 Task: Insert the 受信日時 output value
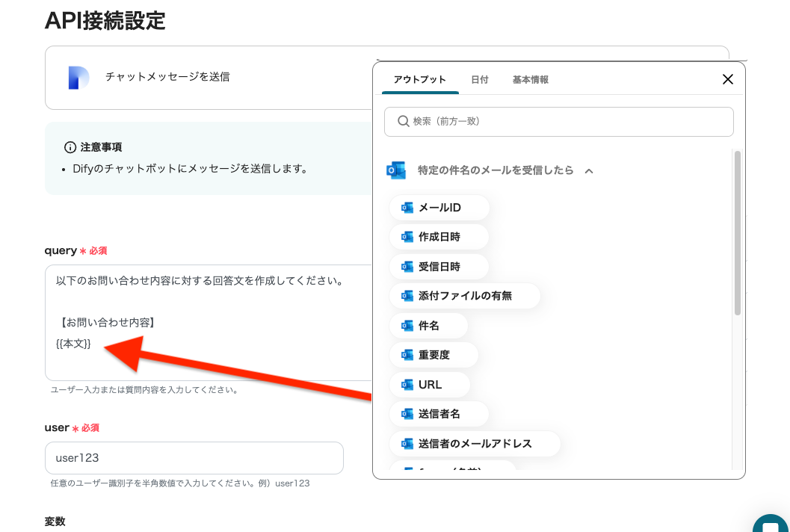click(x=439, y=267)
